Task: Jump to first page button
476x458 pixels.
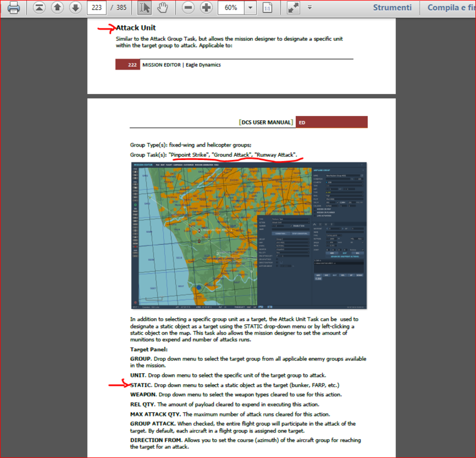Action: pyautogui.click(x=39, y=7)
